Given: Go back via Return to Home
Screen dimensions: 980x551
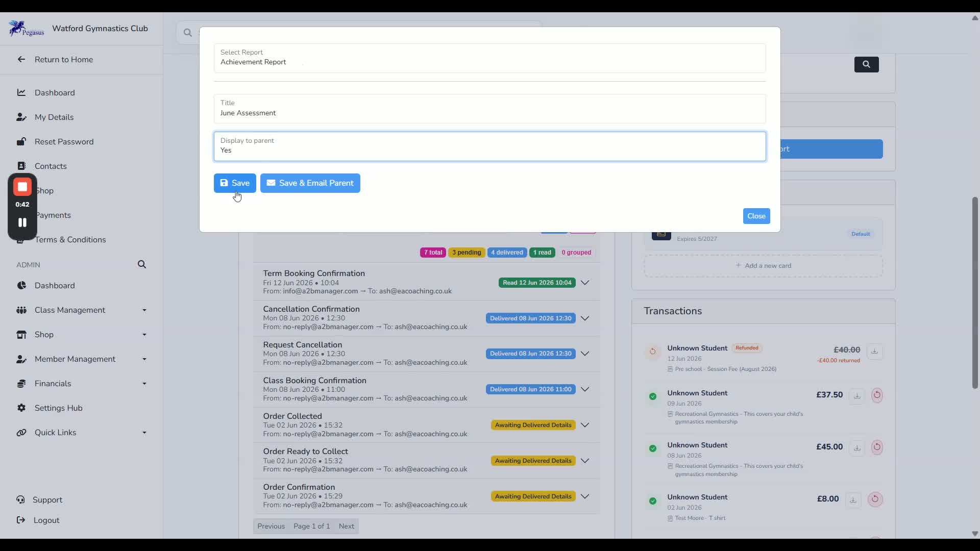Looking at the screenshot, I should tap(64, 60).
